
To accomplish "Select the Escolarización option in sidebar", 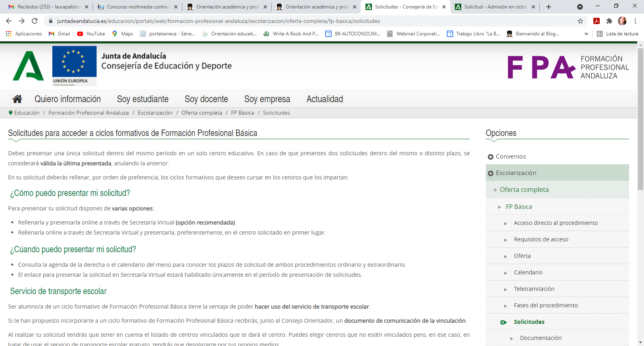I will coord(557,173).
